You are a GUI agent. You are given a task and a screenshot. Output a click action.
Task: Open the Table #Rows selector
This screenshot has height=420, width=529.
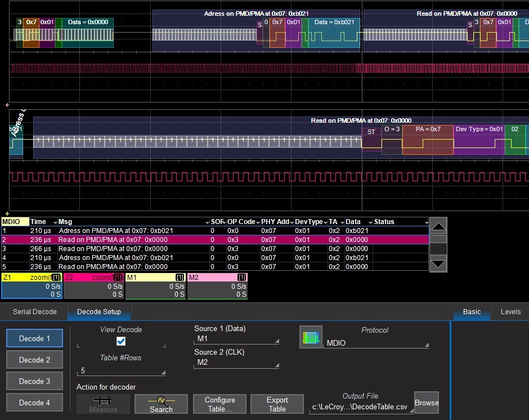click(121, 371)
